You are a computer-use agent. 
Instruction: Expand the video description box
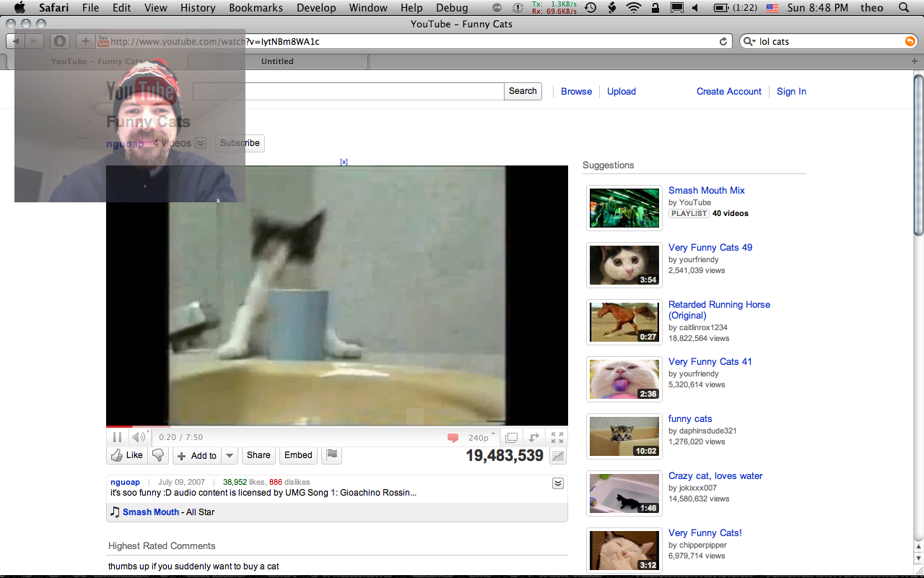click(557, 483)
